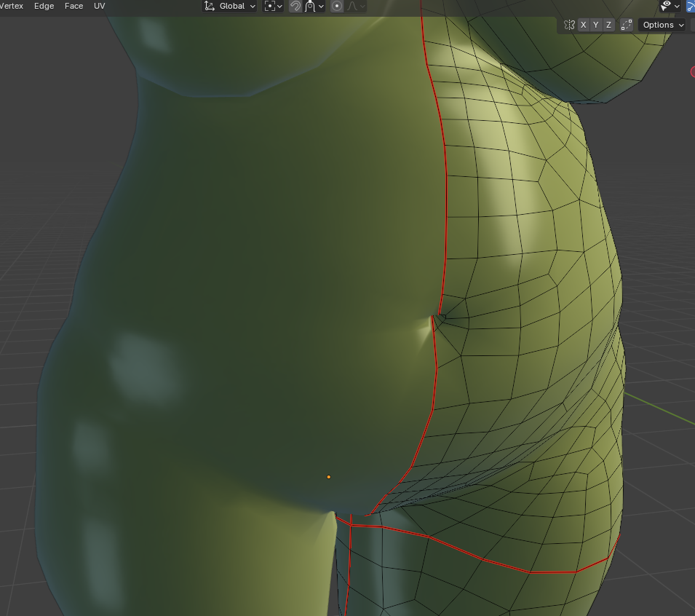This screenshot has height=616, width=695.
Task: Open the Vertex menu
Action: (11, 7)
